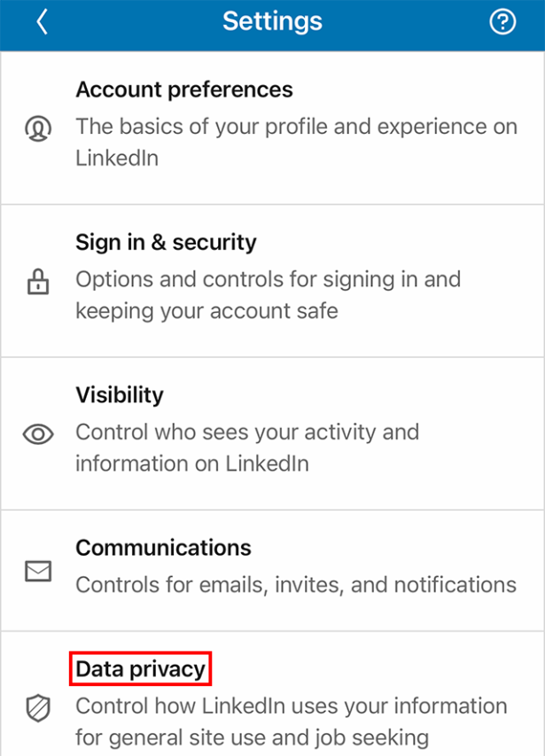The height and width of the screenshot is (756, 545).
Task: Open the Sign in & security section
Action: point(166,242)
